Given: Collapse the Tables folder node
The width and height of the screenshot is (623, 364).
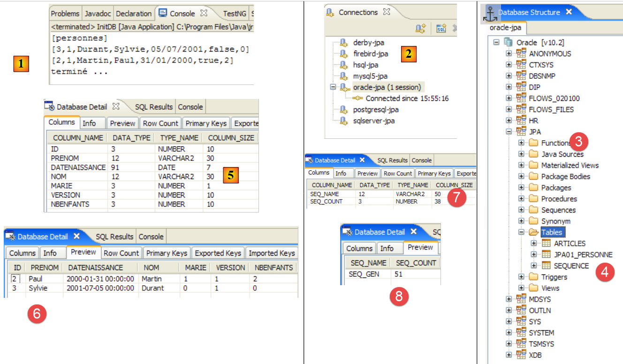Looking at the screenshot, I should [521, 232].
